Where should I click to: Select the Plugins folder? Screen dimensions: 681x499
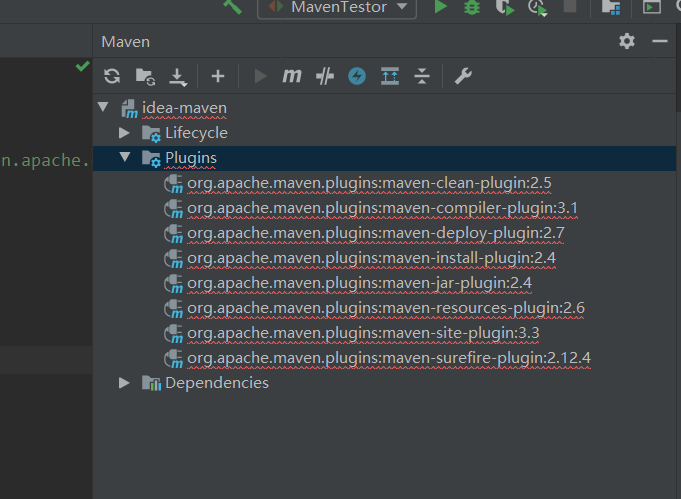pos(191,158)
